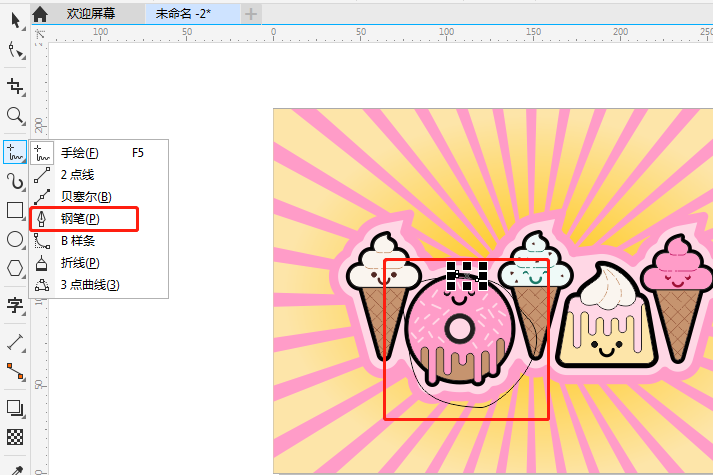The height and width of the screenshot is (475, 713).
Task: Choose 钢笔(P) from the curve flyout
Action: click(x=80, y=219)
